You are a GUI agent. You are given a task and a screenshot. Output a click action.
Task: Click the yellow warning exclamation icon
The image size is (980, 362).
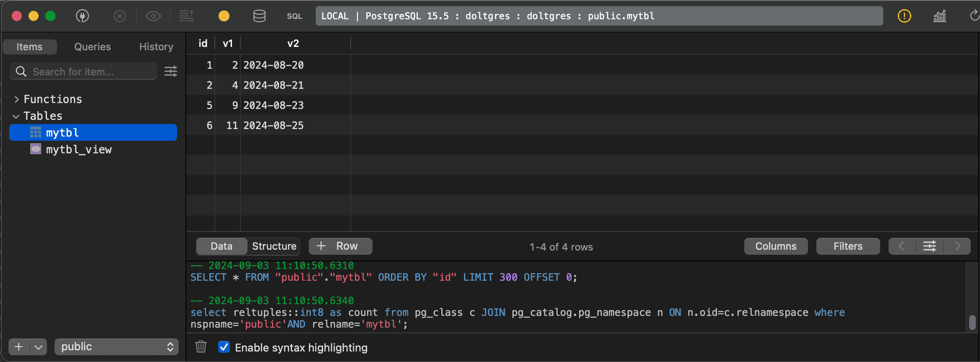click(x=904, y=16)
